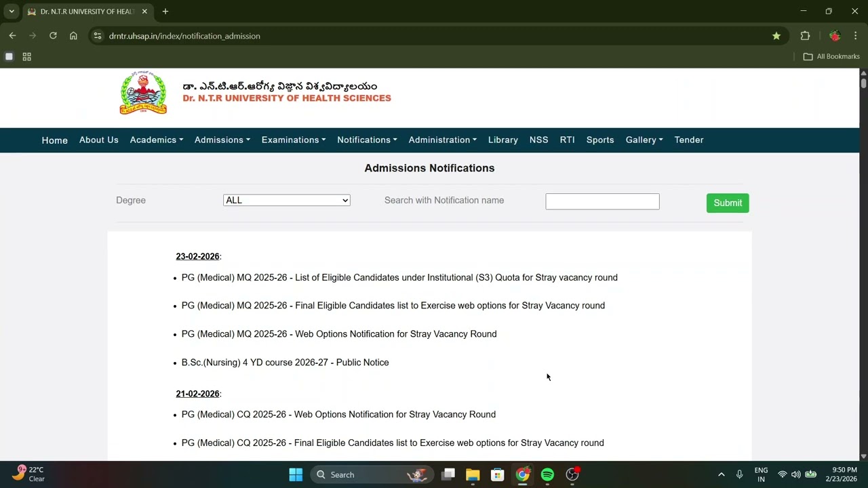Open the About Us page
The height and width of the screenshot is (488, 868).
pyautogui.click(x=99, y=140)
